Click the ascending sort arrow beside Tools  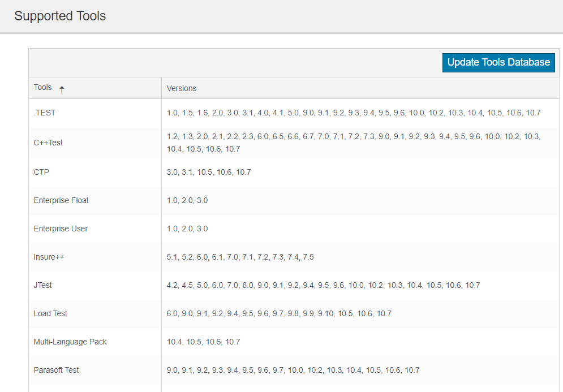(62, 89)
